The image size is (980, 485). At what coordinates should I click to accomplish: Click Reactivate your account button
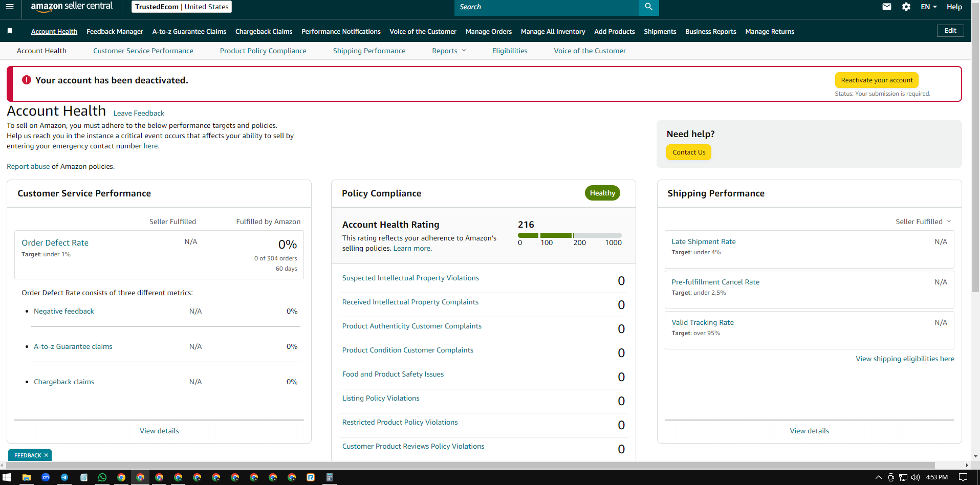coord(877,80)
